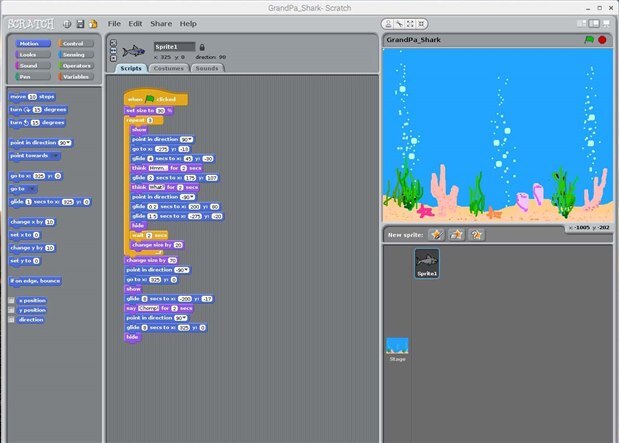This screenshot has width=619, height=443.
Task: Open direction dropdown of last point block
Action: 184,318
